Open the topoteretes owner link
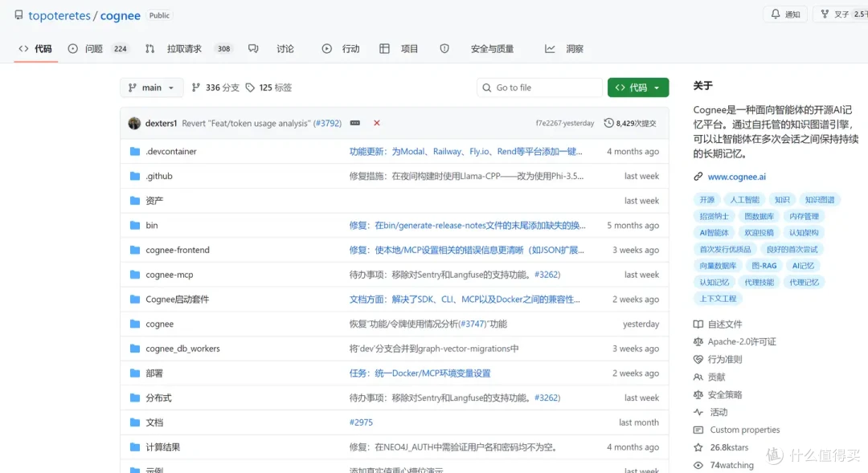868x473 pixels. coord(59,15)
